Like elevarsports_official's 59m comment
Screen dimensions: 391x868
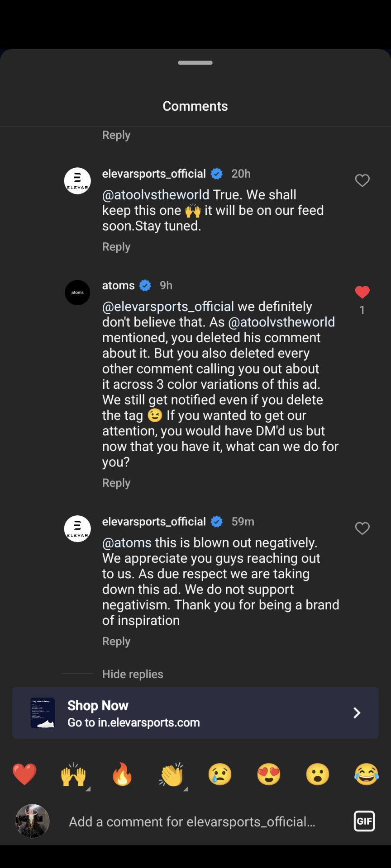tap(362, 528)
